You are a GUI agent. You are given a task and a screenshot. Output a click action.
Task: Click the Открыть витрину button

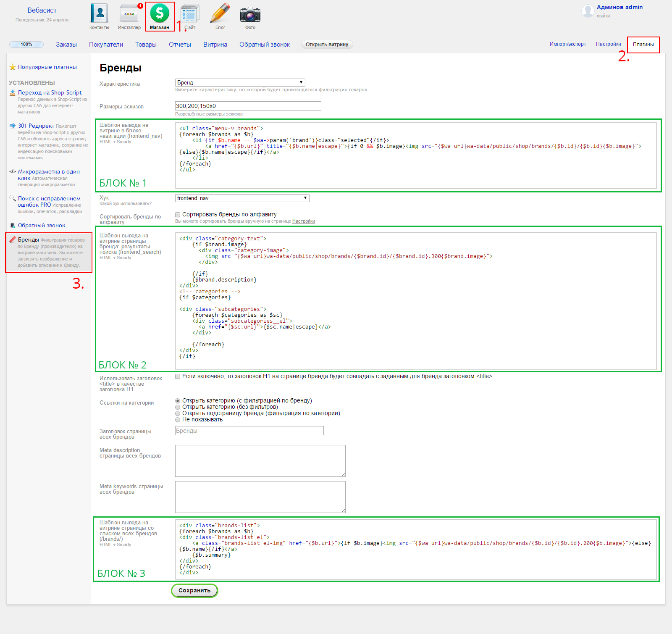pyautogui.click(x=327, y=45)
